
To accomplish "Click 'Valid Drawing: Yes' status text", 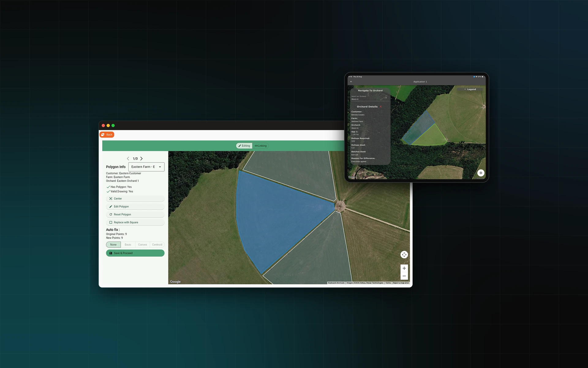I will [122, 192].
